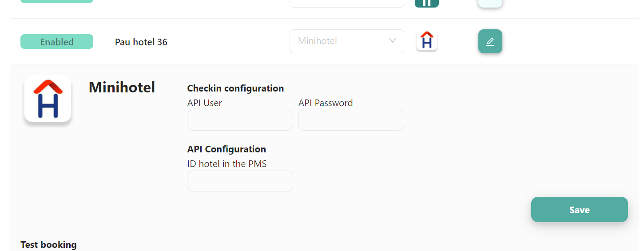Click the cut-off teal PMS logo in top row

pyautogui.click(x=427, y=3)
